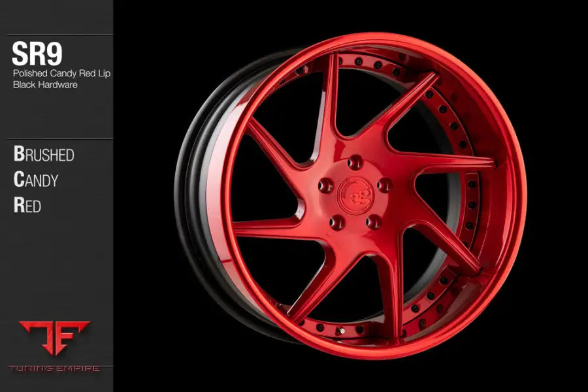Click the Tuning Empire wordmark text
The image size is (588, 392).
pos(54,368)
